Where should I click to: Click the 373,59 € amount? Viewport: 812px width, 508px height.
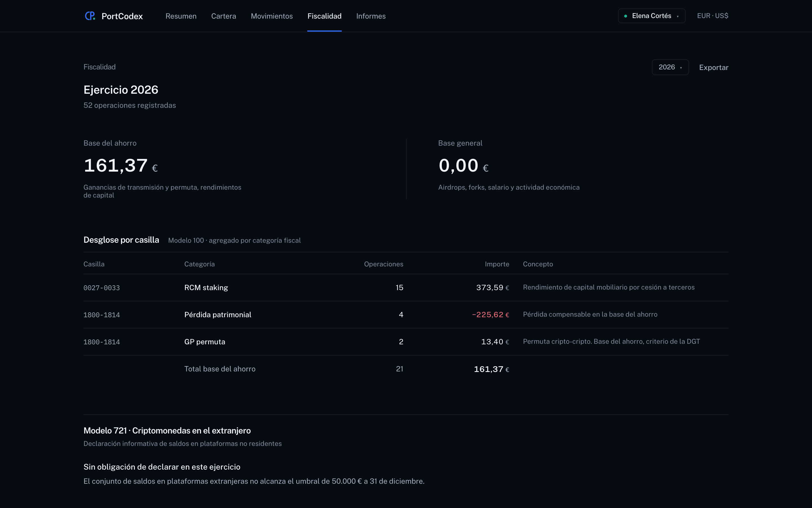click(x=493, y=288)
